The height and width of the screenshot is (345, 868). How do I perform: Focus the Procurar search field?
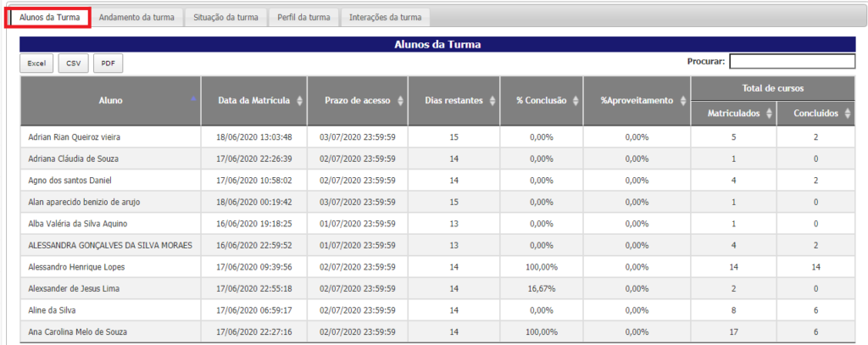click(x=792, y=61)
